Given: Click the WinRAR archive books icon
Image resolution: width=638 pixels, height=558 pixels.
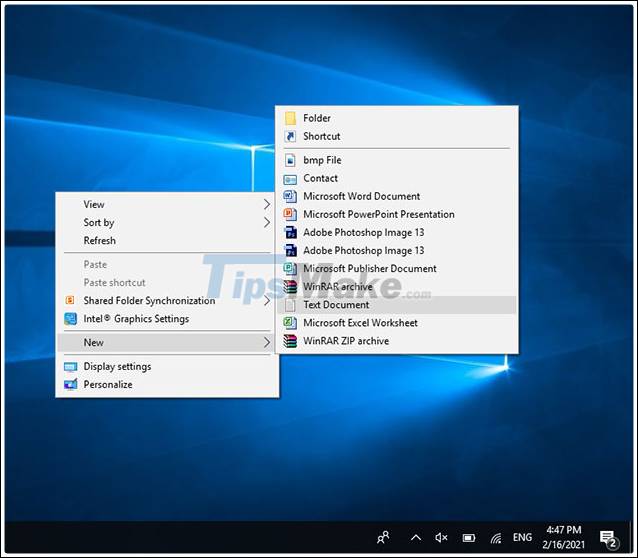Looking at the screenshot, I should [290, 287].
